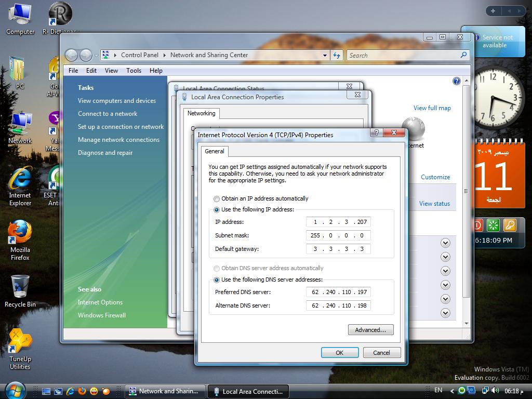Click the blue help icon in Network Center
Image resolution: width=532 pixels, height=399 pixels.
pyautogui.click(x=457, y=81)
